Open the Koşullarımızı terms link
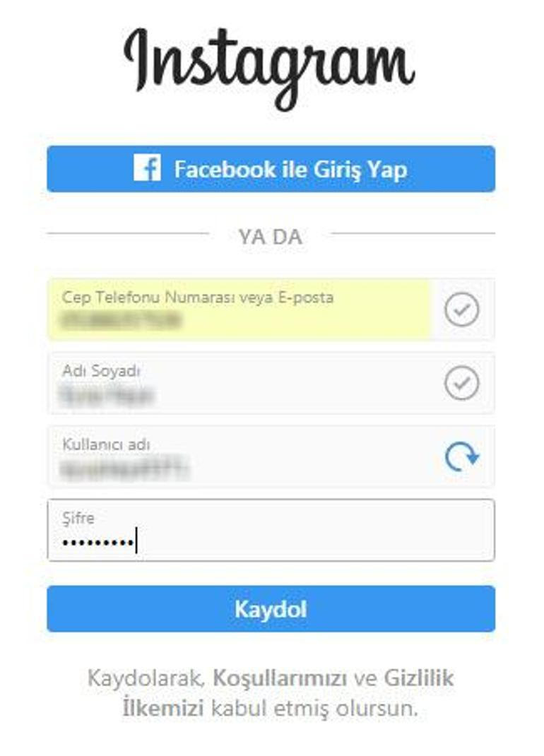The image size is (544, 756). [x=280, y=679]
